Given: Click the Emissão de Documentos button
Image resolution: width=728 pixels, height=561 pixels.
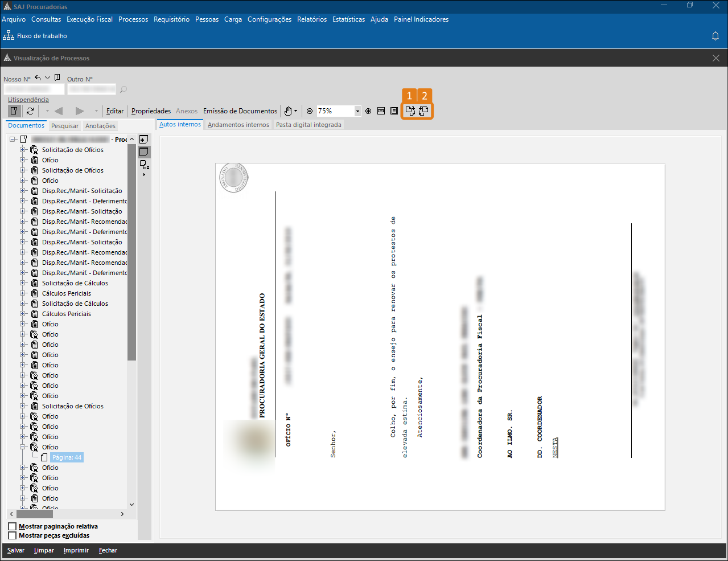Looking at the screenshot, I should tap(240, 111).
